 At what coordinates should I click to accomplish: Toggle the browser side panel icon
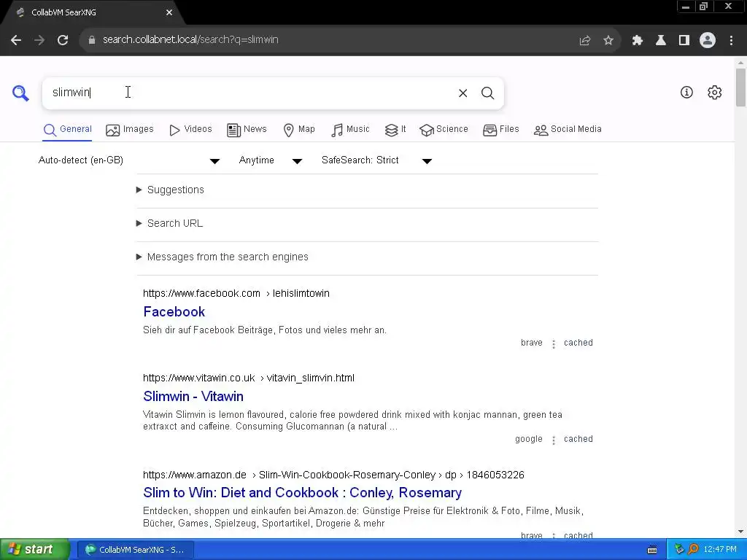click(x=684, y=41)
